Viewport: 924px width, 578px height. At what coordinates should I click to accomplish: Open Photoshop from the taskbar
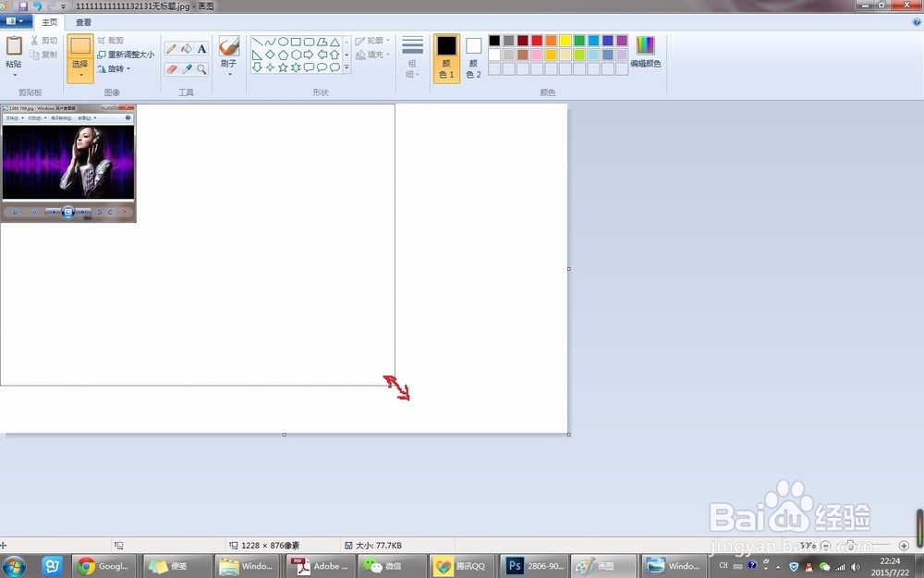pos(535,566)
